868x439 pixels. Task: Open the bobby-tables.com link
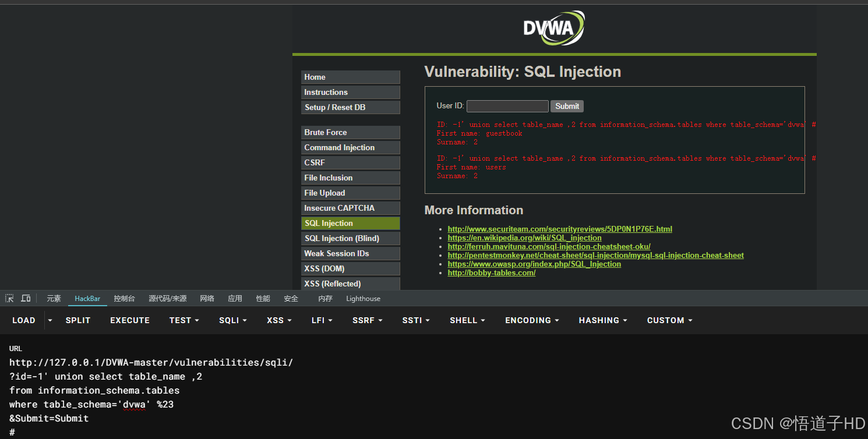pyautogui.click(x=492, y=272)
